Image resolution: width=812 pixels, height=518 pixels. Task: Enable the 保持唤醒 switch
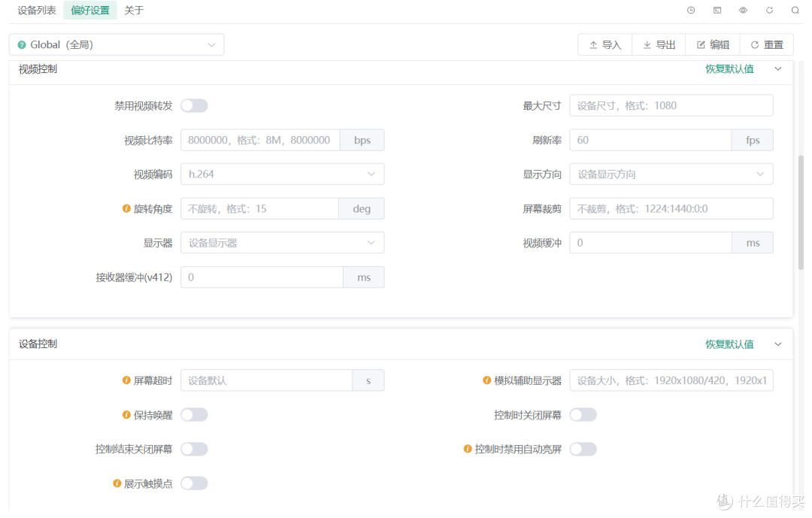pos(194,415)
